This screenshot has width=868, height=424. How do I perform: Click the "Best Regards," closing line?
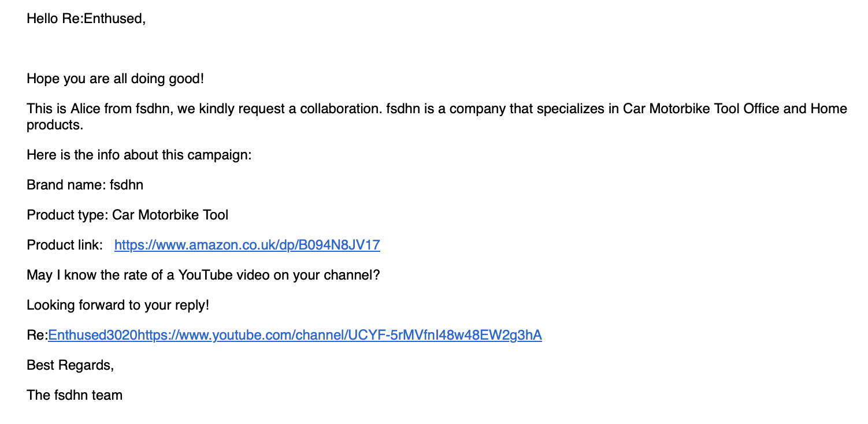70,365
